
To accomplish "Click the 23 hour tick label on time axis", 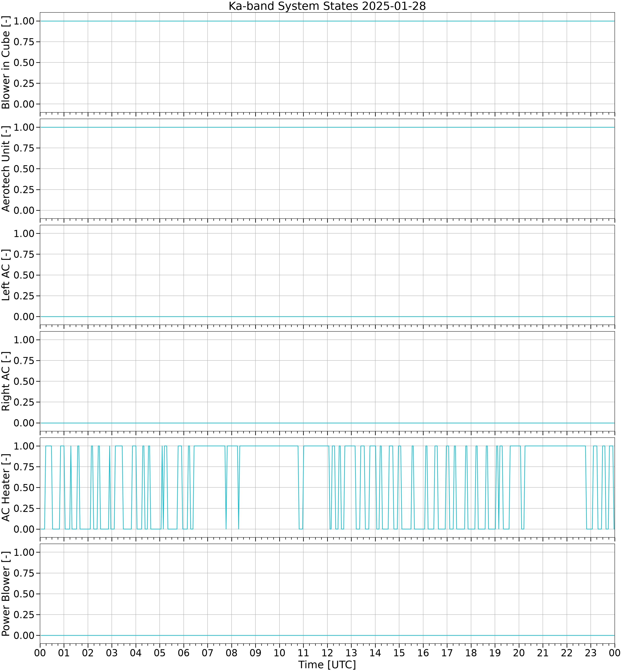I will point(591,653).
